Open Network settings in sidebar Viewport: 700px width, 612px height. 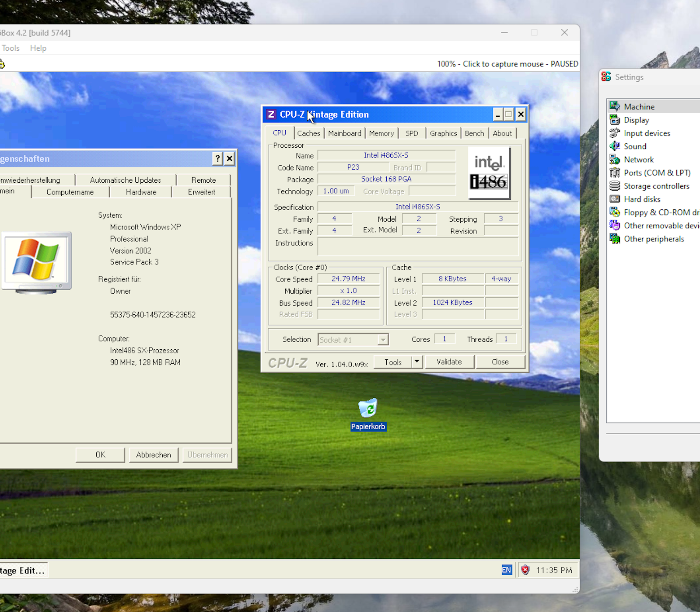(638, 160)
